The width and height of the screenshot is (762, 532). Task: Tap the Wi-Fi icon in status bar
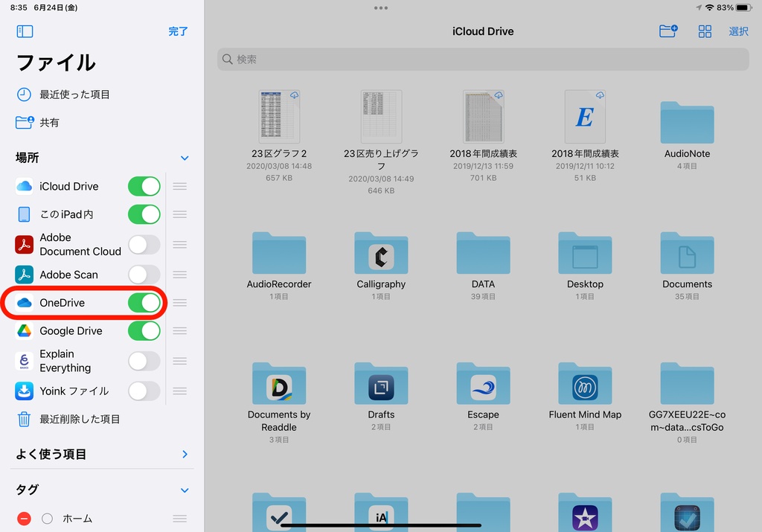[709, 7]
